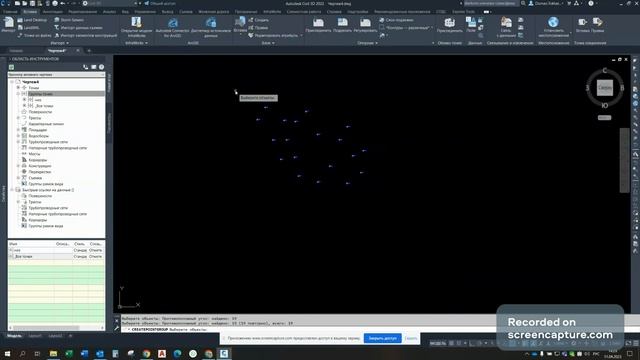Expand the Опорная panel flyout
The image size is (640, 360).
367,43
